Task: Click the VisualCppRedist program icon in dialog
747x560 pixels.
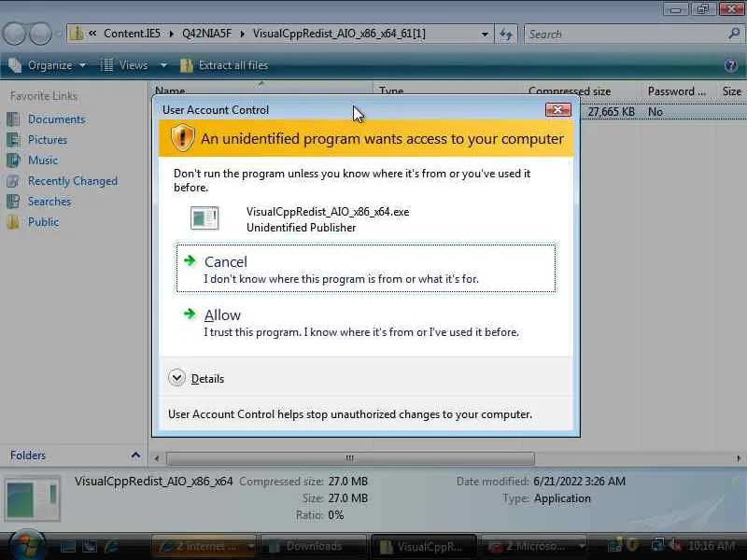Action: coord(204,218)
